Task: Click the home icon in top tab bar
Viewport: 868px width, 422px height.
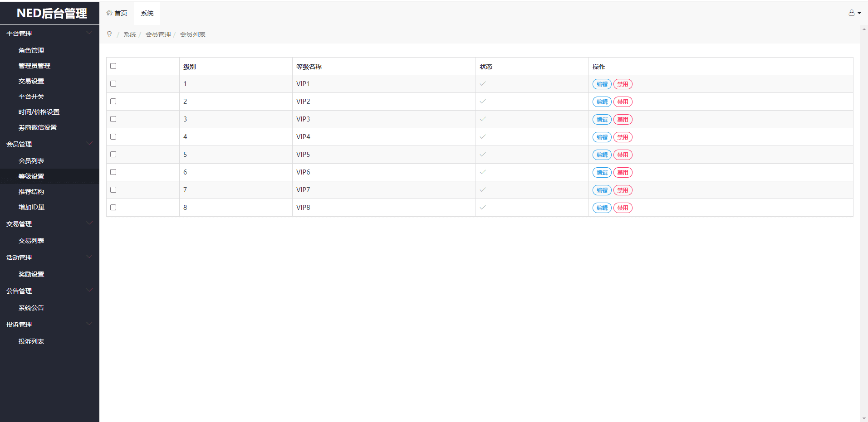Action: pos(109,13)
